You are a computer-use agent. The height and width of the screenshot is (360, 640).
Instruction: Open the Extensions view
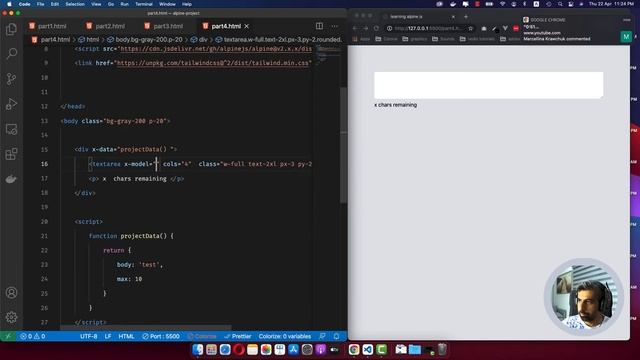(x=11, y=154)
